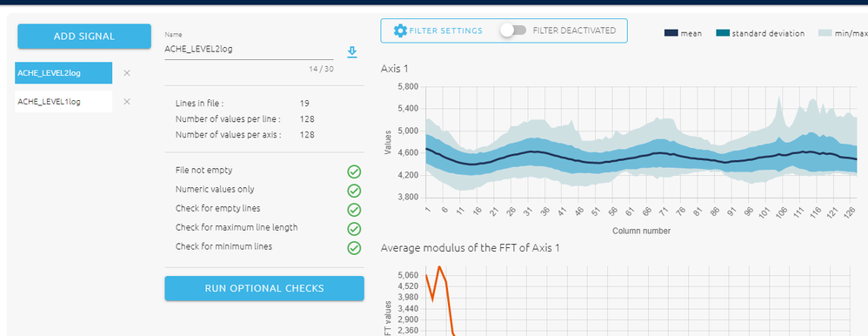
Task: Click RUN OPTIONAL CHECKS button
Action: coord(264,288)
